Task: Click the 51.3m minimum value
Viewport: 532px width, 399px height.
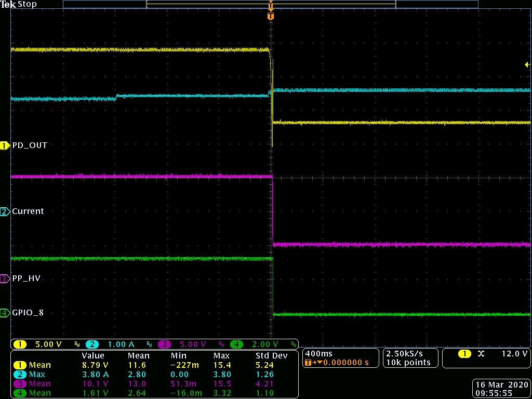Action: (184, 384)
